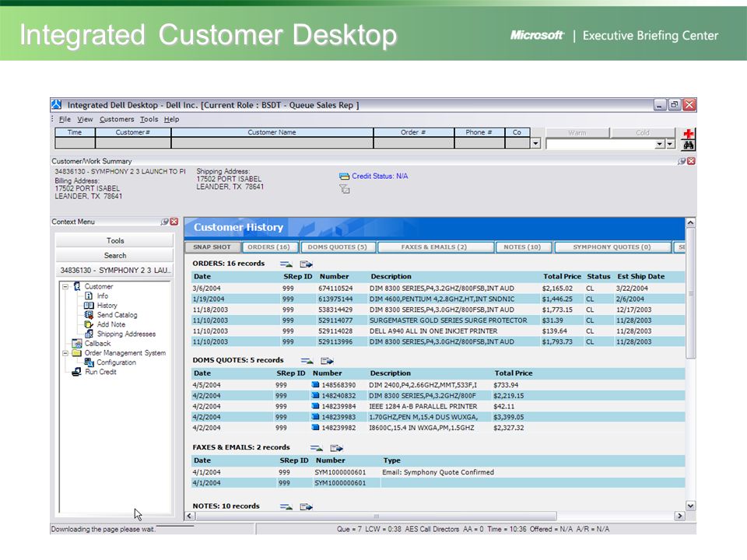Open the Customers menu
This screenshot has width=747, height=560.
pos(117,120)
